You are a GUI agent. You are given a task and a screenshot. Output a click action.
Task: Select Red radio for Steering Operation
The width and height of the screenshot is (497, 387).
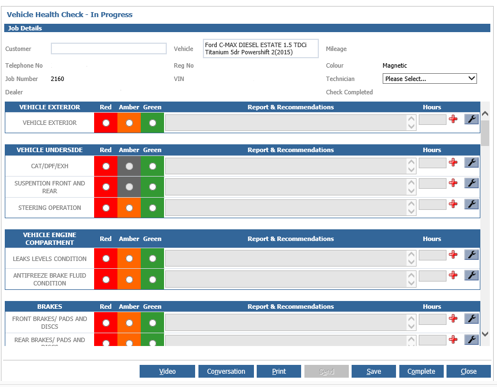pyautogui.click(x=106, y=208)
